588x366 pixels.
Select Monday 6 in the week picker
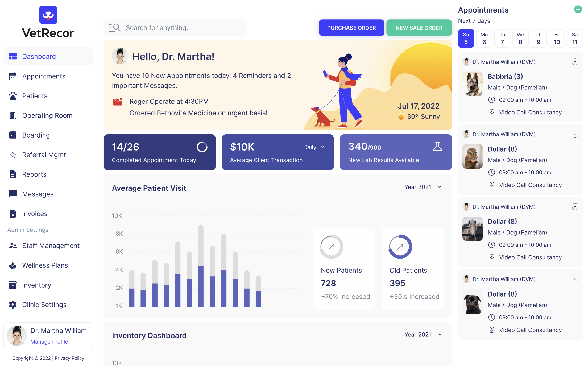coord(484,39)
